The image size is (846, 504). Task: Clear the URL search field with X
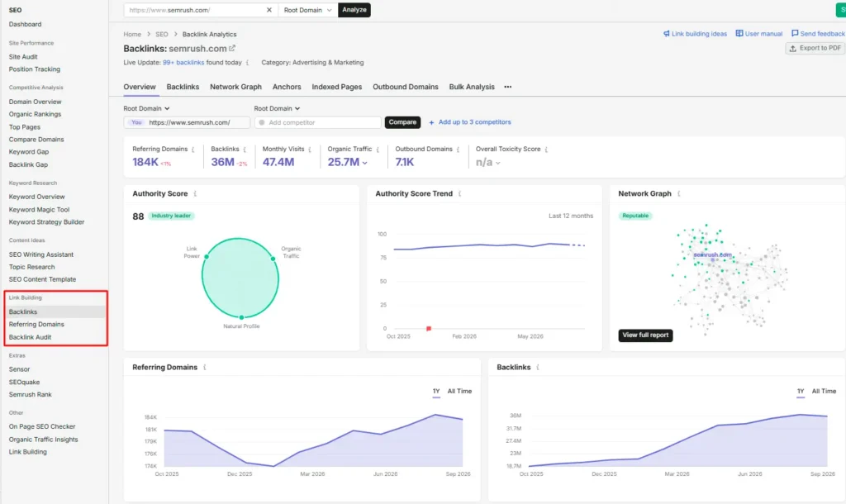pyautogui.click(x=269, y=10)
